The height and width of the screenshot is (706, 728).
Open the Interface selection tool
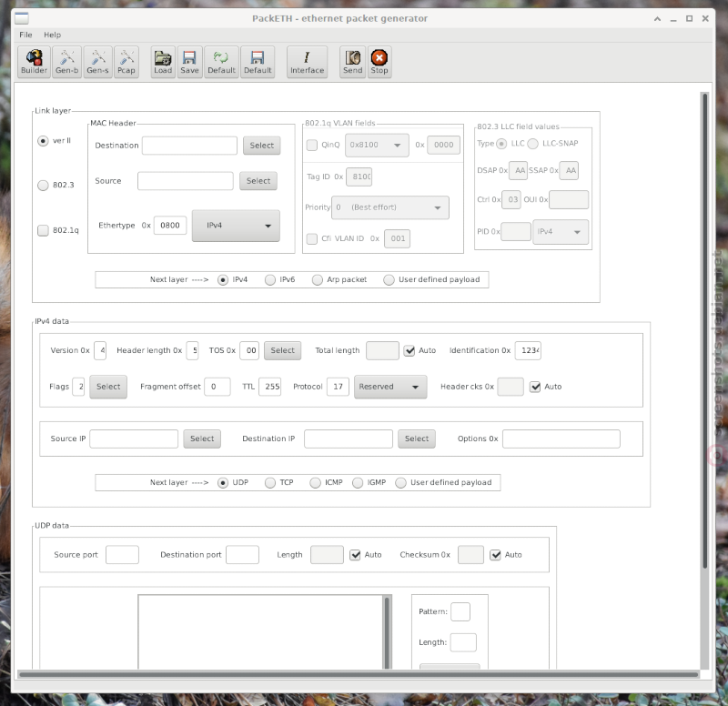pos(307,62)
